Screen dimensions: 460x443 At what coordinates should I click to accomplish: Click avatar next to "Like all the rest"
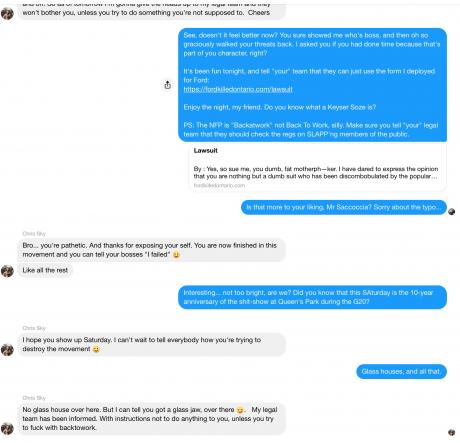pos(7,271)
